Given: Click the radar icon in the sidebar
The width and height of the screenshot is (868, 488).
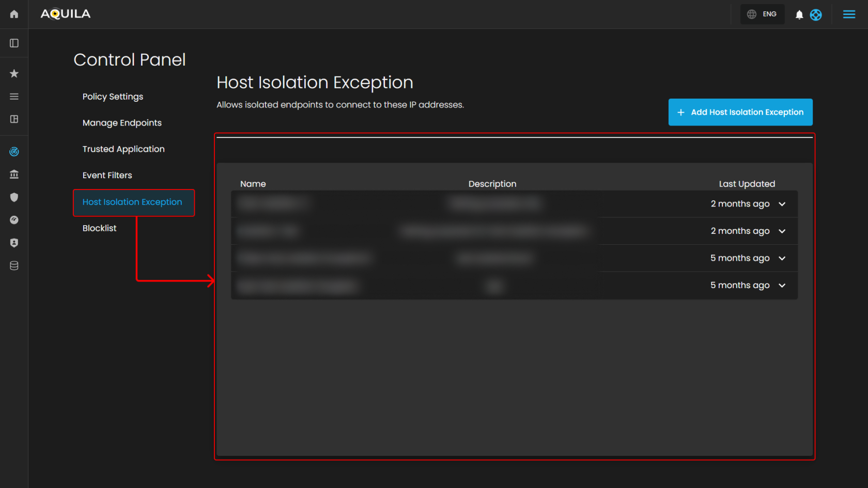Looking at the screenshot, I should (14, 152).
